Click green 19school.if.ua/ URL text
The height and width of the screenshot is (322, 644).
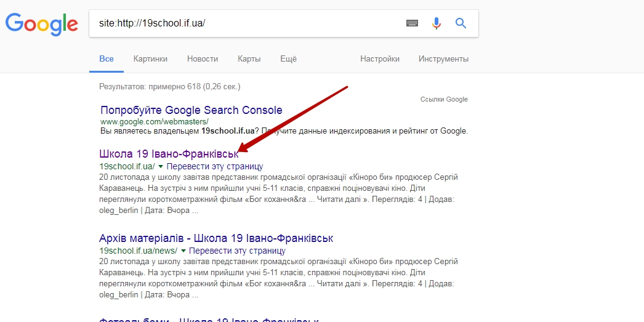127,166
